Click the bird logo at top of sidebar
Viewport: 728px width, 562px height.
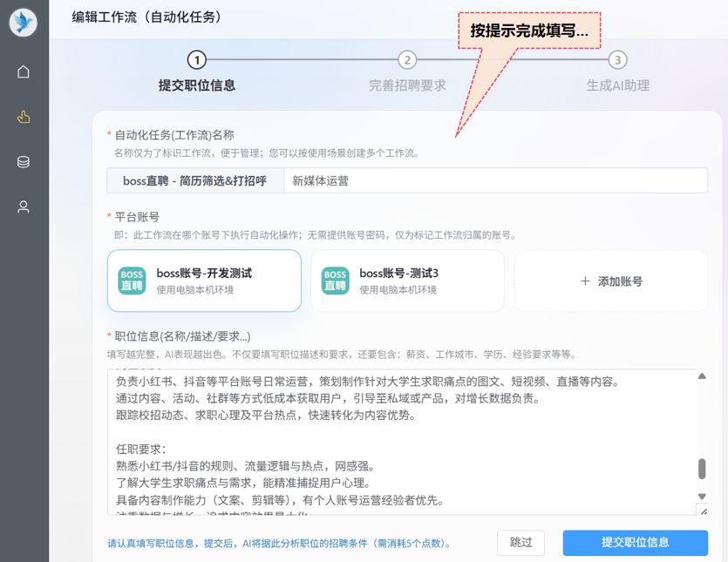[x=24, y=23]
